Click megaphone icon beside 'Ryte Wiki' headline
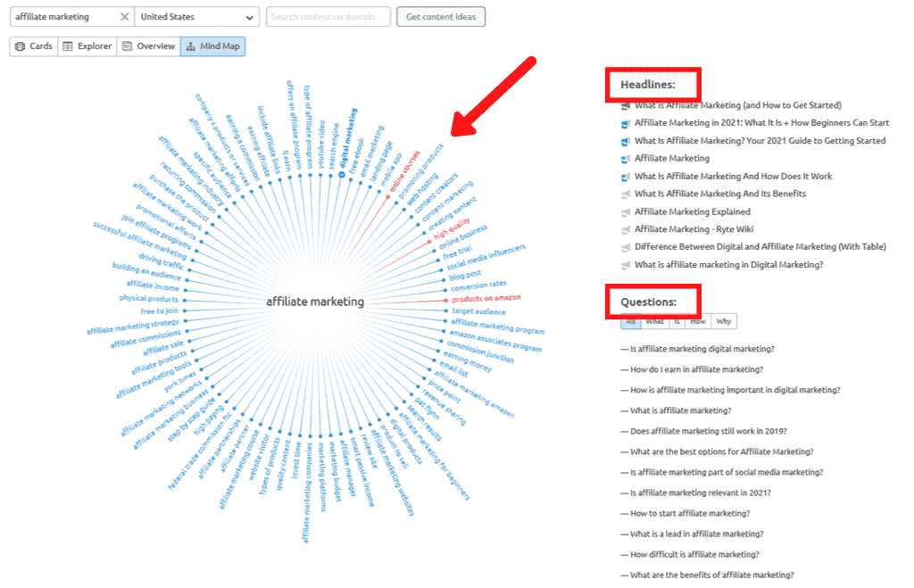Image resolution: width=914 pixels, height=588 pixels. click(626, 229)
